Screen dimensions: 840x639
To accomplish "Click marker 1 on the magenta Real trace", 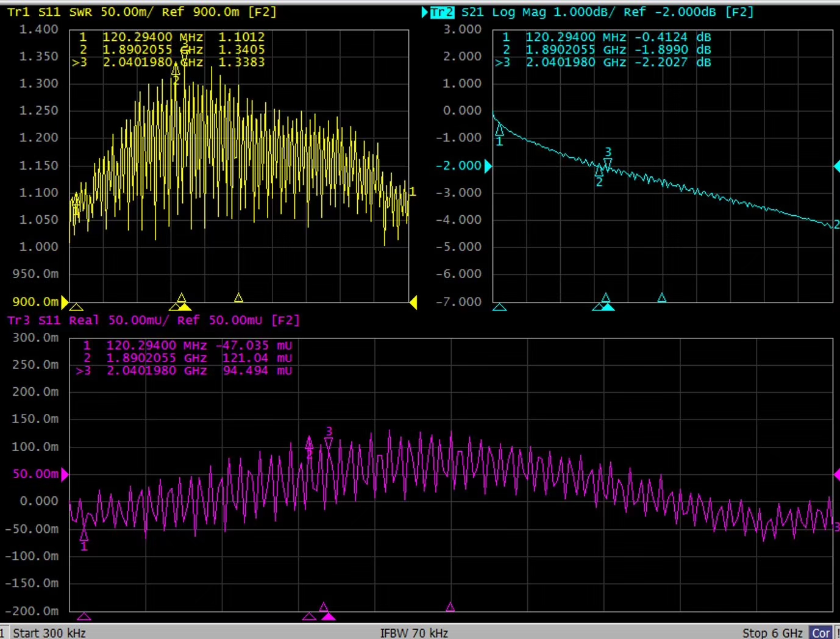I will pos(84,535).
